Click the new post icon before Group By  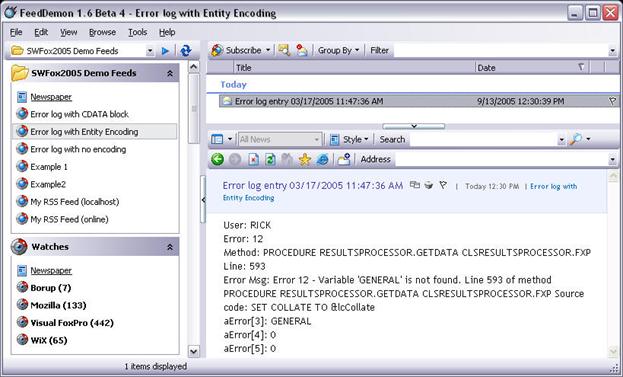(x=302, y=50)
